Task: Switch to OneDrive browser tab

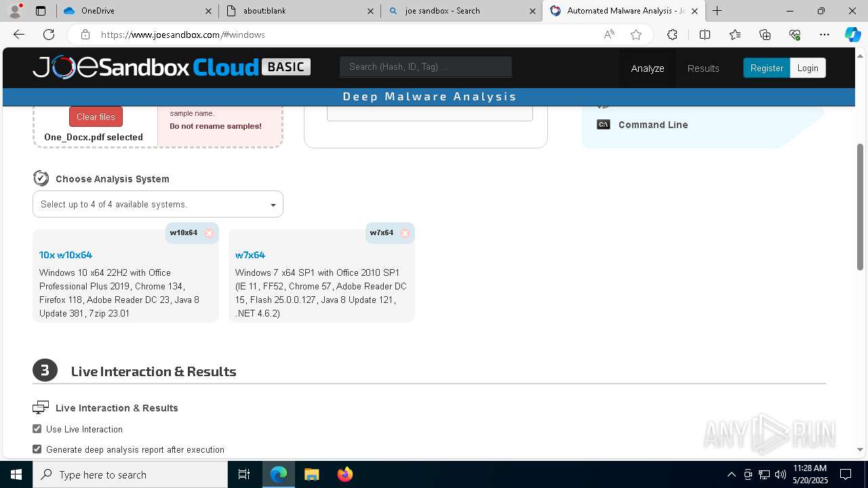Action: pos(136,11)
